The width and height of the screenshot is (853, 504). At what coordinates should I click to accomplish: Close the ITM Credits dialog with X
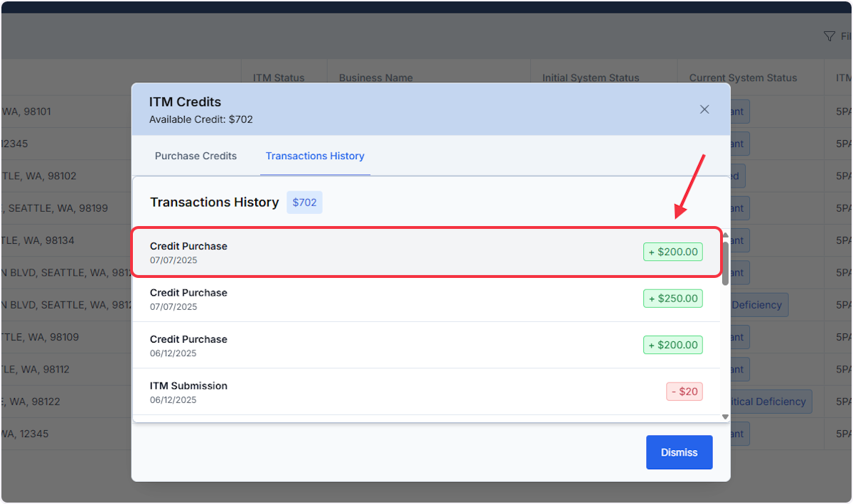point(704,109)
